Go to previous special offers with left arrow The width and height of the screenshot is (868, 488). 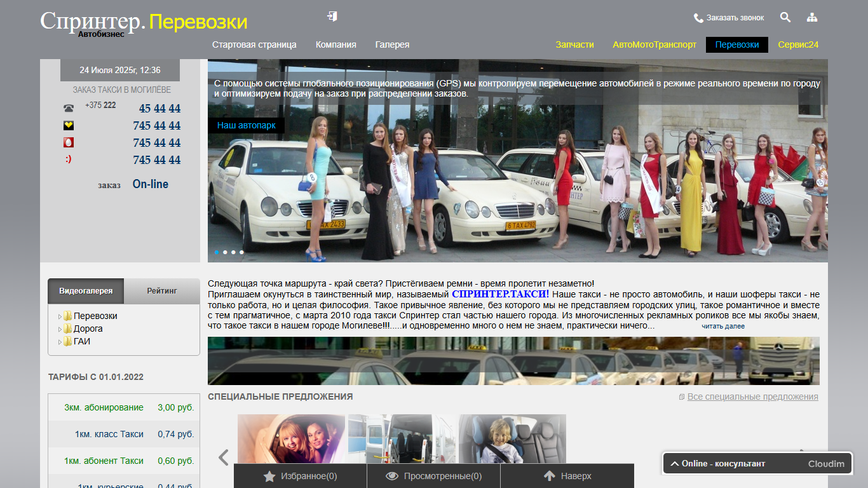pos(223,457)
